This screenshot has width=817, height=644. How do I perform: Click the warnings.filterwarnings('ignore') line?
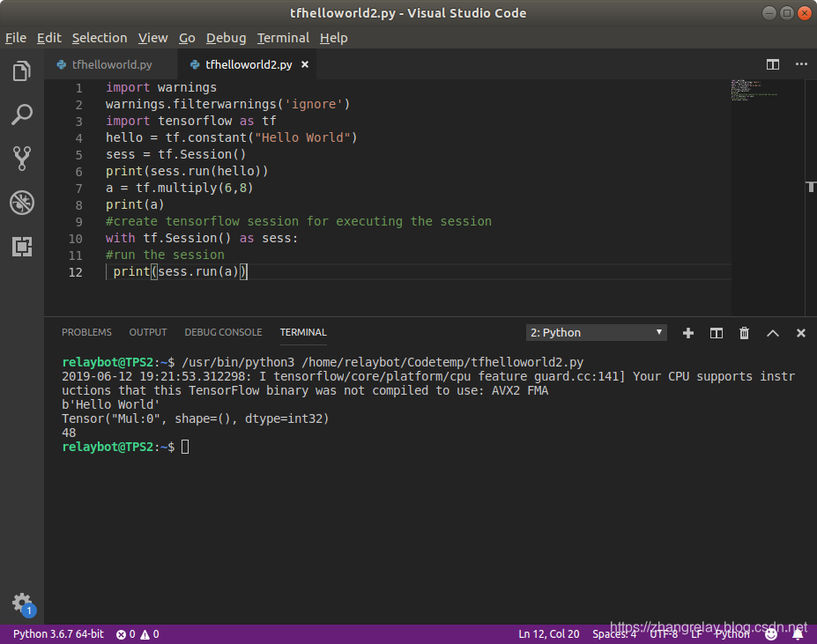[227, 104]
